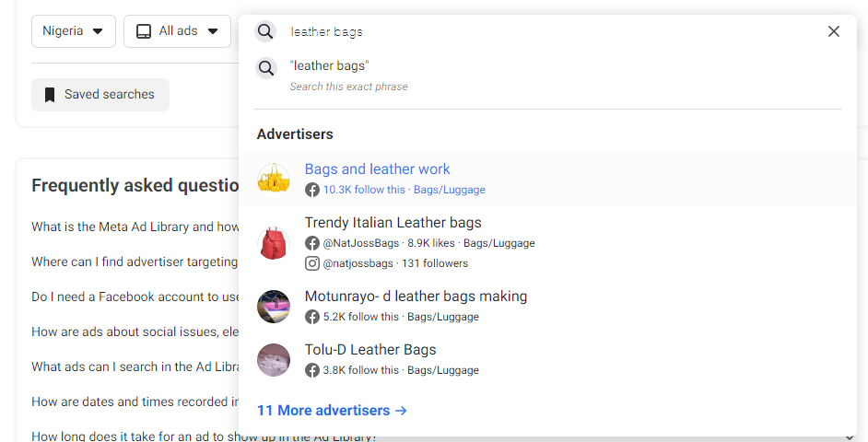Viewport: 868px width, 442px height.
Task: Click the yellow bags profile thumbnail
Action: point(274,179)
